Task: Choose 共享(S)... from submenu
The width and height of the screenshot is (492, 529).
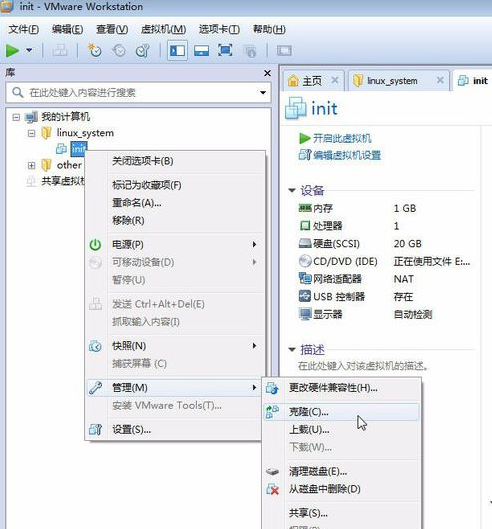Action: (x=341, y=513)
